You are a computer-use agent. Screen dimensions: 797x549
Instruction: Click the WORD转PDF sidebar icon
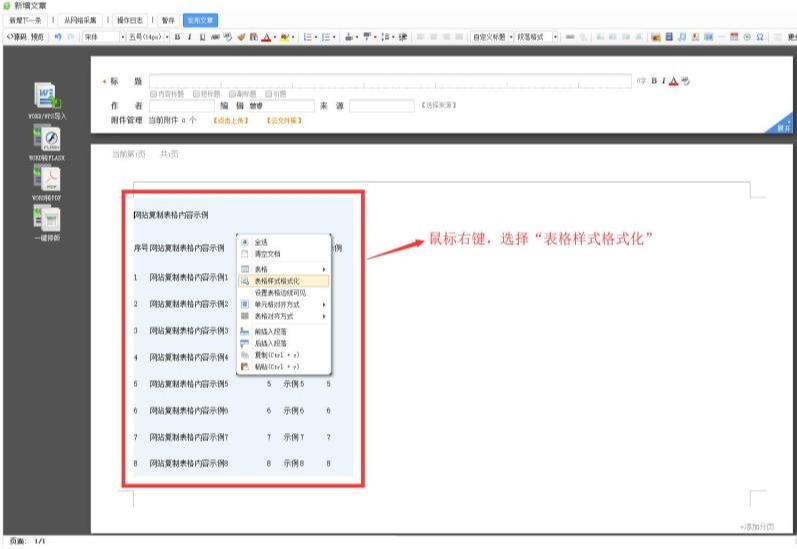[48, 180]
